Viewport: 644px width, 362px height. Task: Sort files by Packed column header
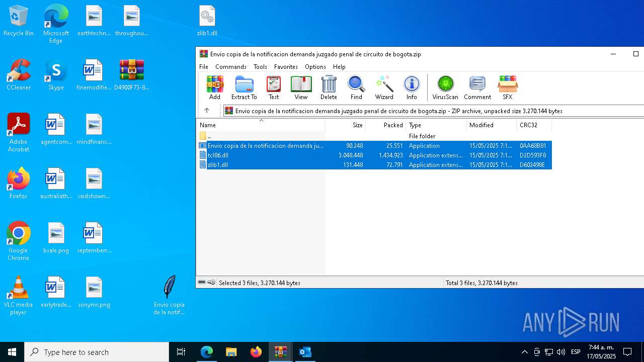[386, 125]
